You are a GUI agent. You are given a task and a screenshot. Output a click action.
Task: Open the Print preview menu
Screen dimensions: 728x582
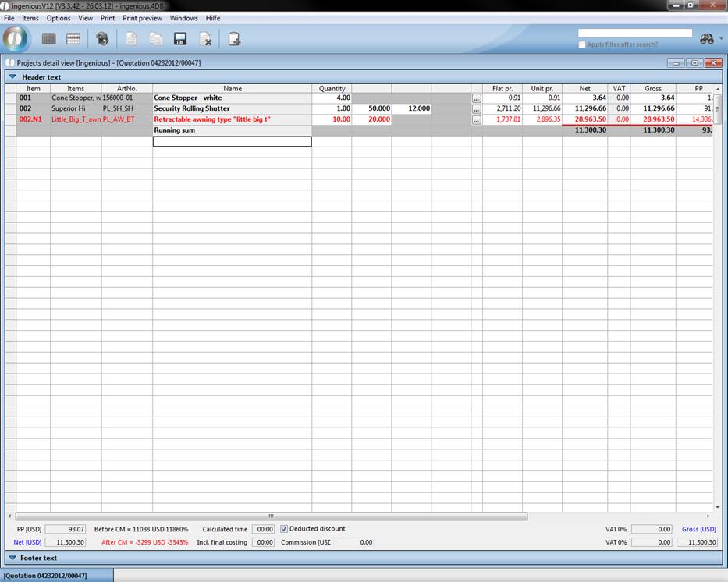[142, 18]
